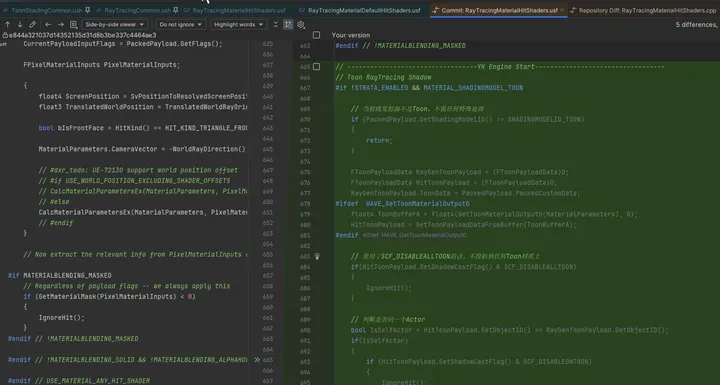Open the Highlight words dropdown

238,24
